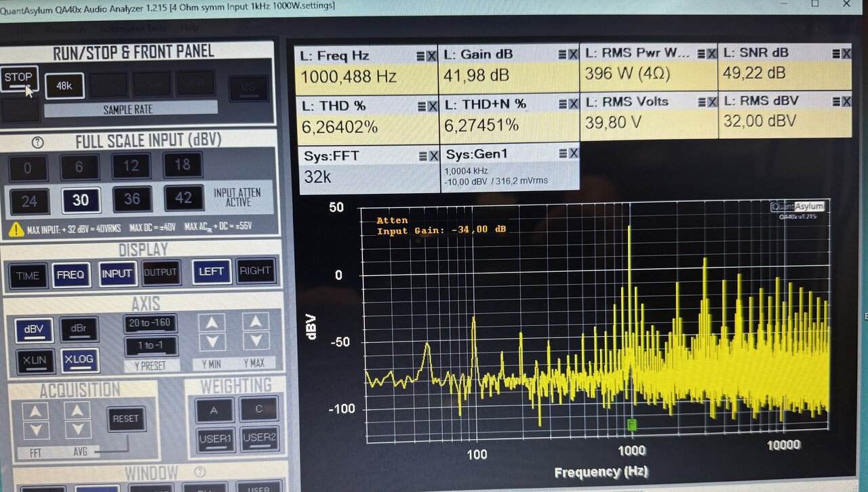Decrease FFT size with the down arrow
Image resolution: width=868 pixels, height=492 pixels.
(x=36, y=431)
